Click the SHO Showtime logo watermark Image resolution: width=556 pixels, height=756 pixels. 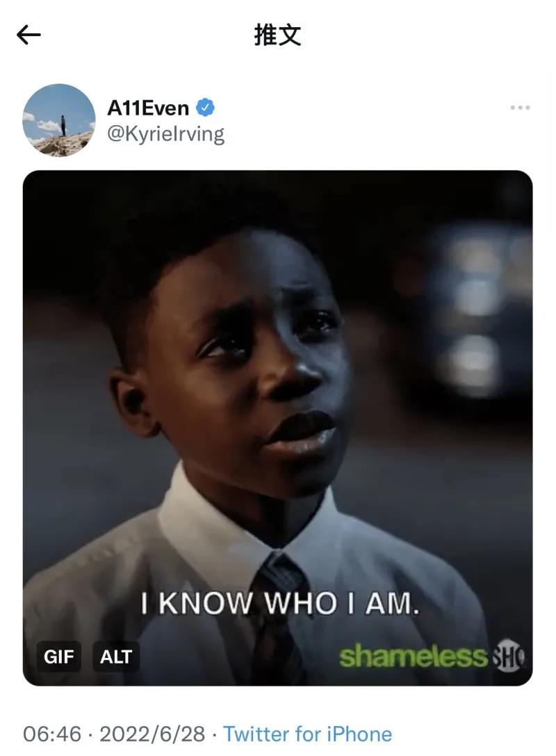coord(509,656)
